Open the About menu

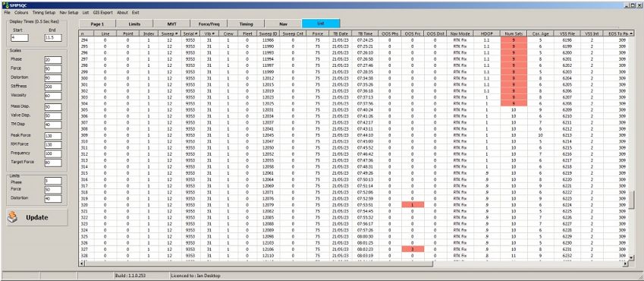[x=122, y=13]
